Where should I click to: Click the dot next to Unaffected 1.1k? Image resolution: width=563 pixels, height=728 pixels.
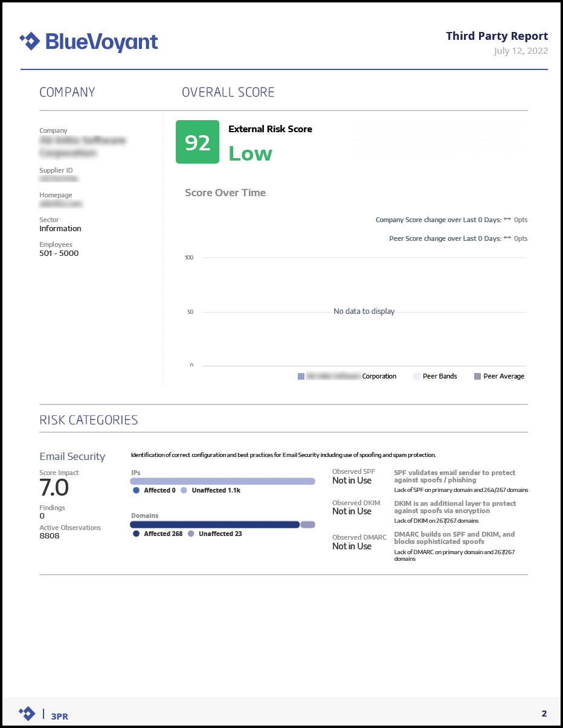click(184, 490)
